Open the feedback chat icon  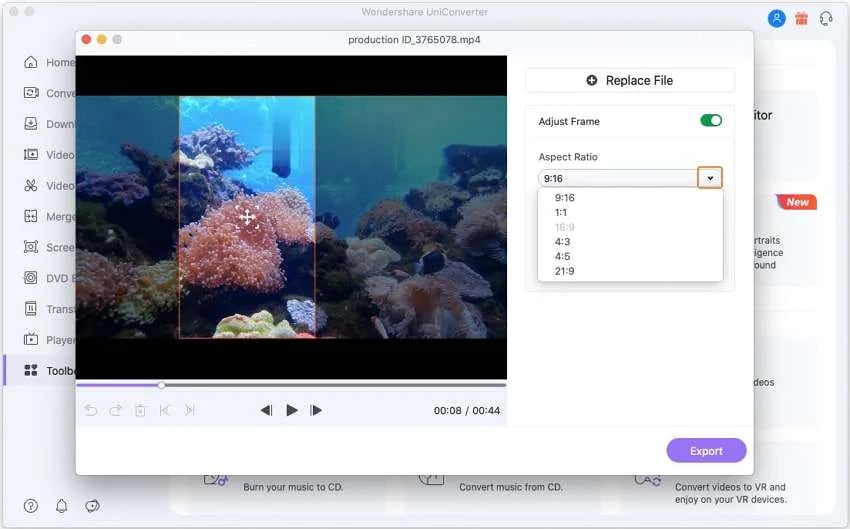click(x=93, y=506)
